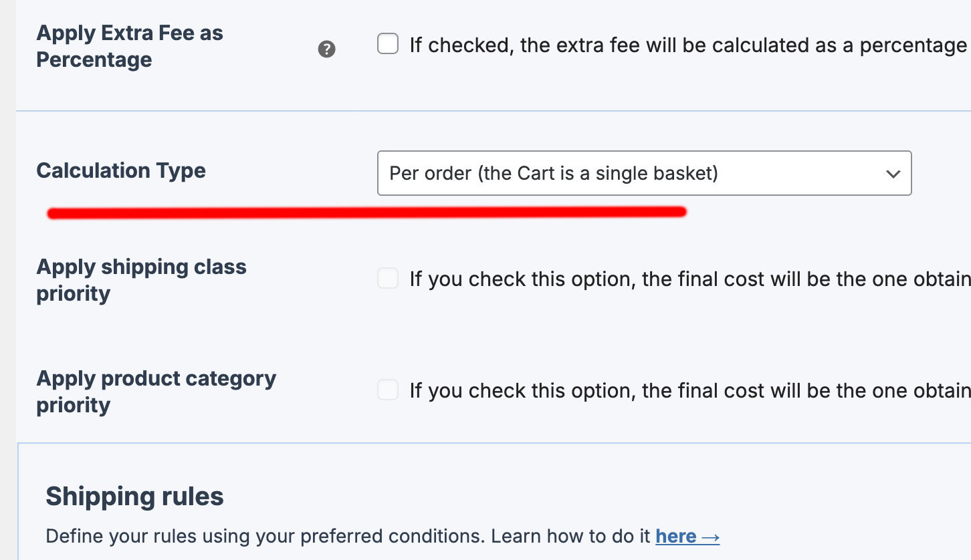Click the chevron arrow in Calculation Type select
The height and width of the screenshot is (560, 971).
[x=893, y=174]
